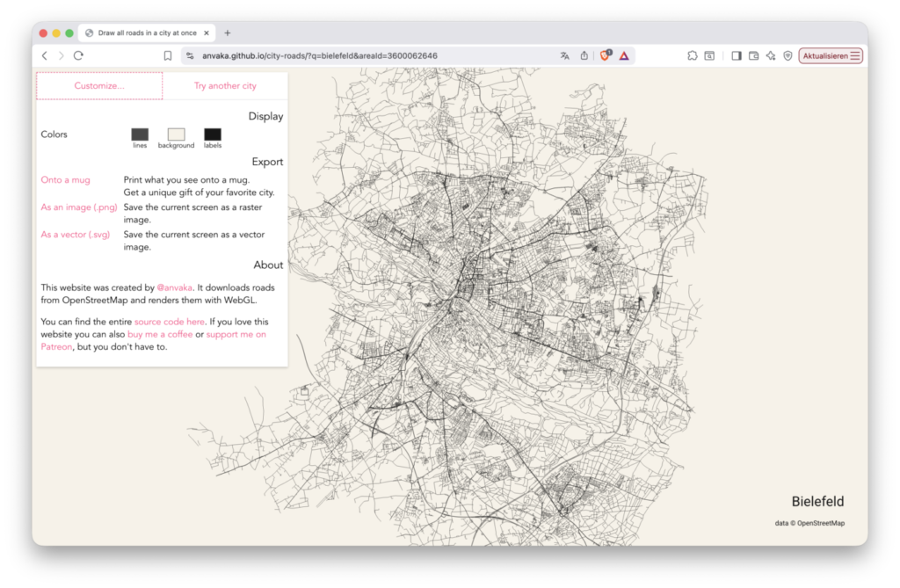Image resolution: width=900 pixels, height=588 pixels.
Task: Select the Try another city tab
Action: [x=225, y=86]
